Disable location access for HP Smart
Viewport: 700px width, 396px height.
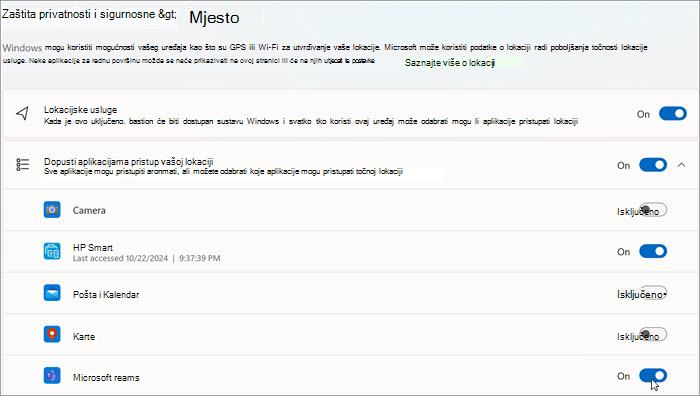[653, 251]
